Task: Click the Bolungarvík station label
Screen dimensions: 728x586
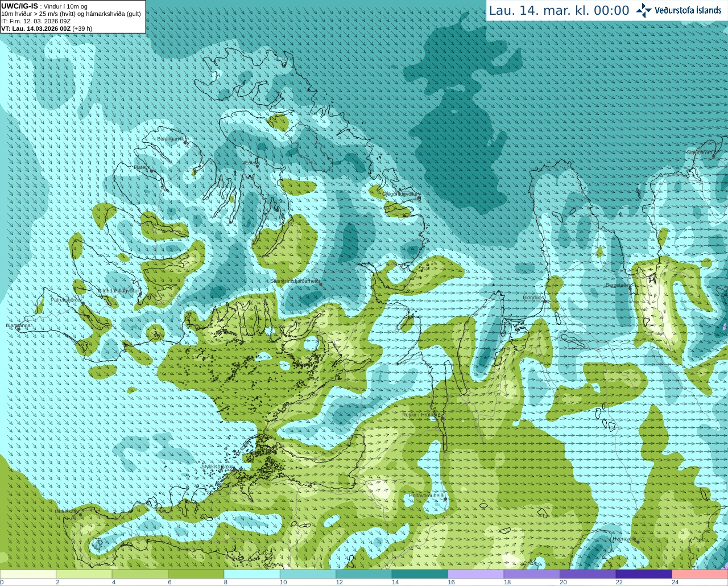Action: [x=170, y=139]
